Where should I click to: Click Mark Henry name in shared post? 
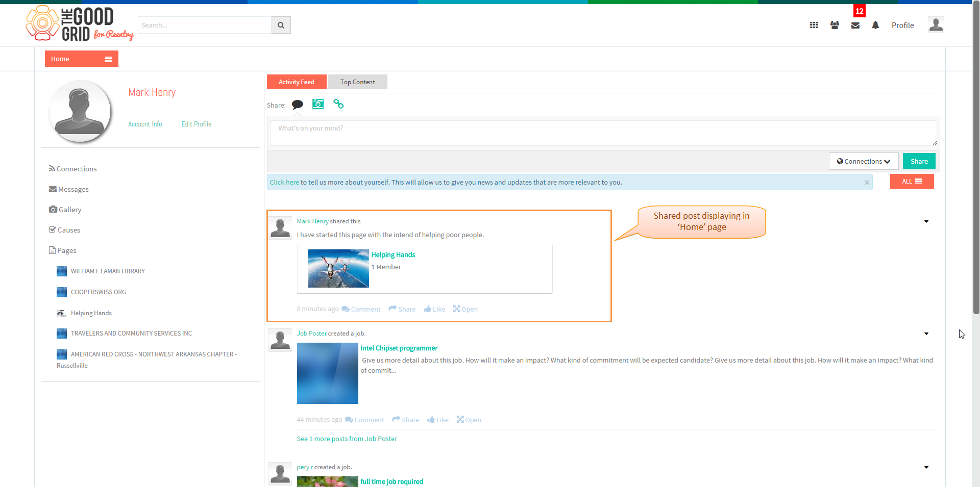(313, 221)
